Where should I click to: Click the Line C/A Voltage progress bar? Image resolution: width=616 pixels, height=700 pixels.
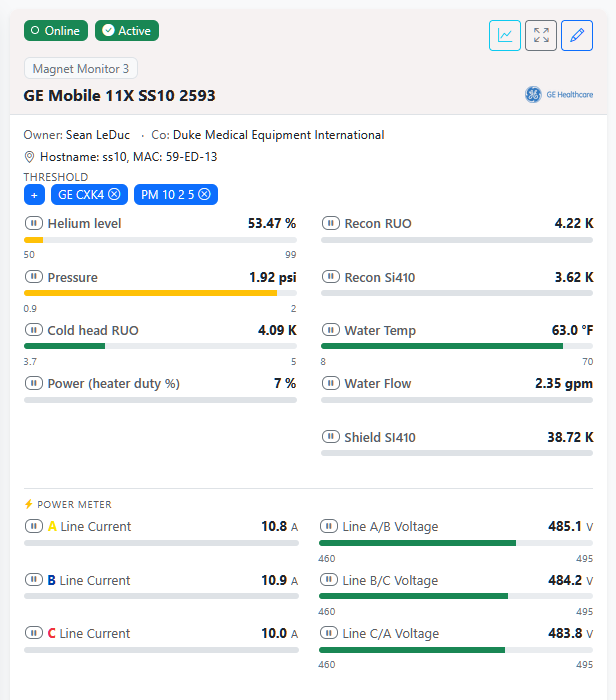point(456,650)
